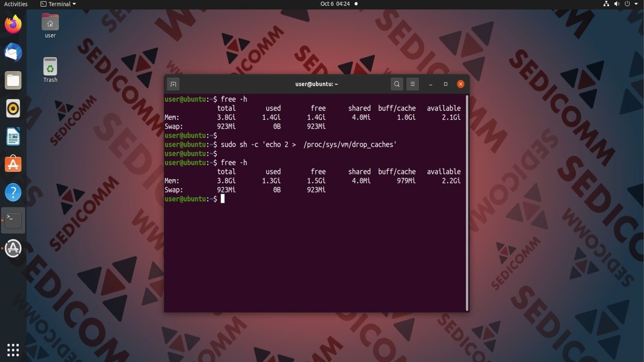Open the terminal hamburger menu

coord(413,84)
